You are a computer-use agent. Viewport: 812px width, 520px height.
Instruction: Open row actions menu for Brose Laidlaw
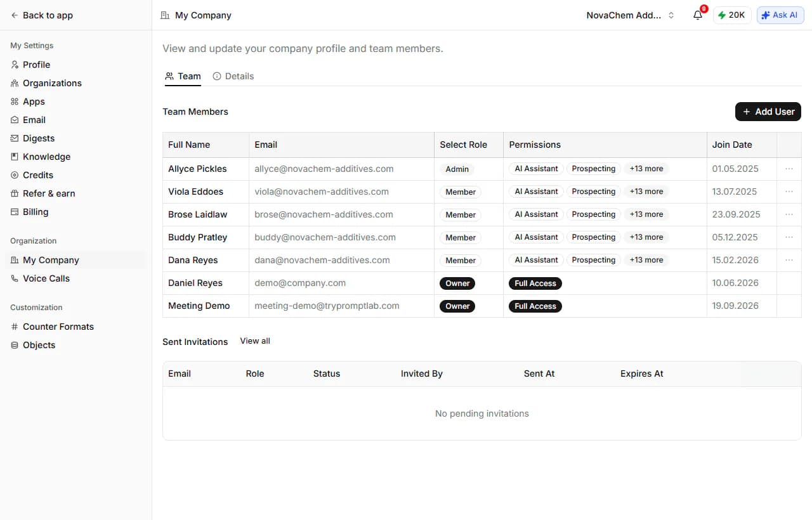pyautogui.click(x=789, y=214)
